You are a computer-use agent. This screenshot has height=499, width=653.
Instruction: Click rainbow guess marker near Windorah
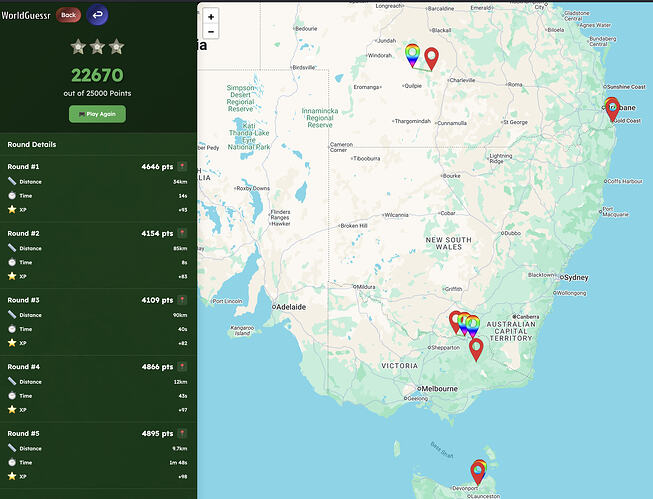(412, 55)
